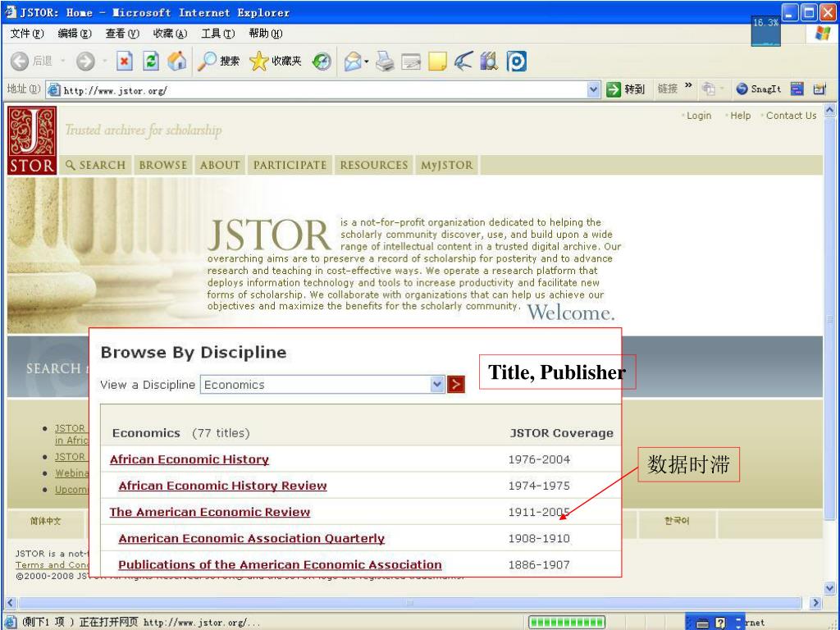Click the horizontal scrollbar track
840x630 pixels.
tap(409, 603)
